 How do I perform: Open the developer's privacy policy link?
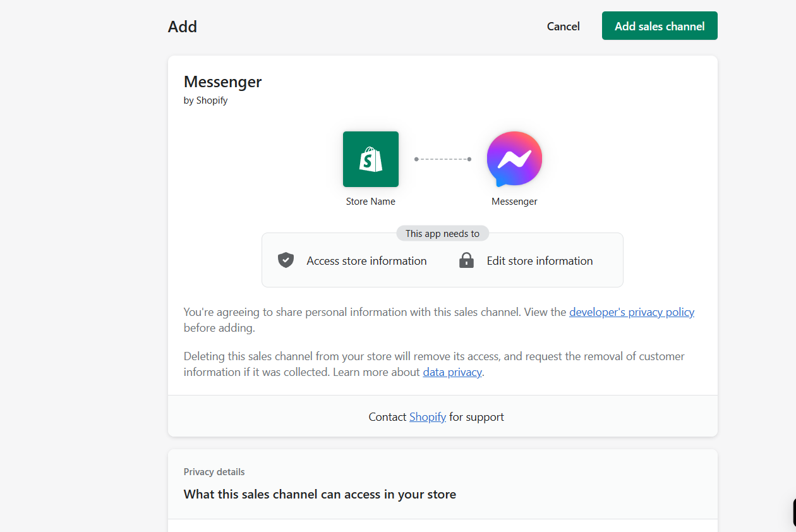[x=632, y=312]
